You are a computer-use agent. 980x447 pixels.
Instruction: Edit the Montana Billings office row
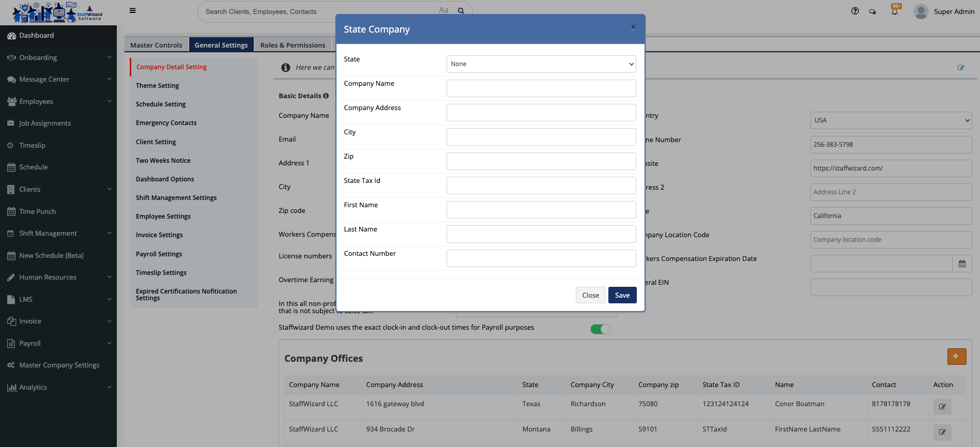[x=942, y=432]
